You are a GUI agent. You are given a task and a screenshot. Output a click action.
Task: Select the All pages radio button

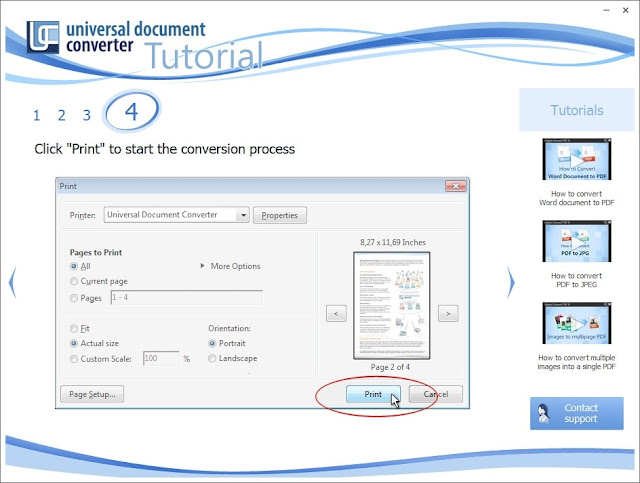pos(74,266)
